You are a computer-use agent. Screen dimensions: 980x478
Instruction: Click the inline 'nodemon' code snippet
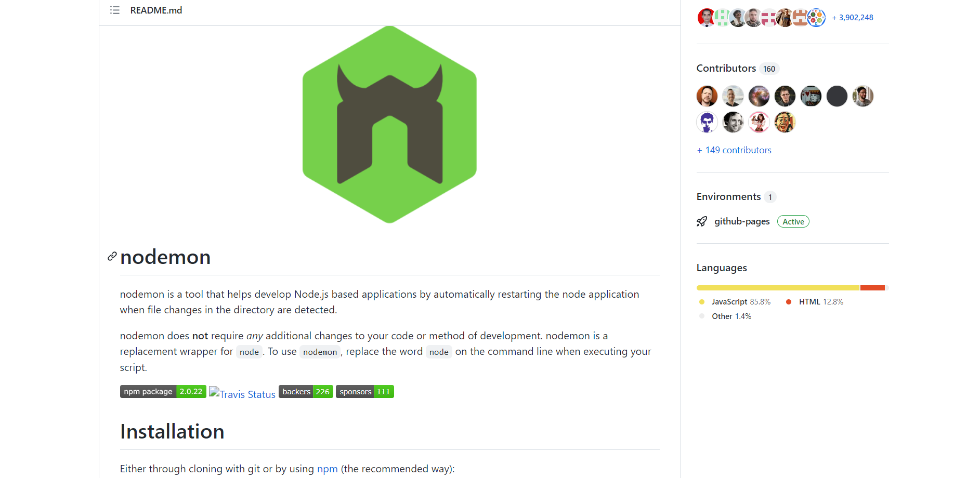(x=320, y=352)
